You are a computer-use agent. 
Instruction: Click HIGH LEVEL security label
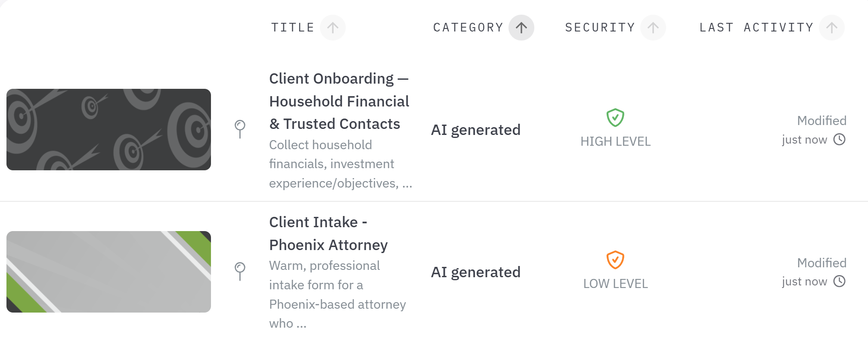pyautogui.click(x=615, y=141)
